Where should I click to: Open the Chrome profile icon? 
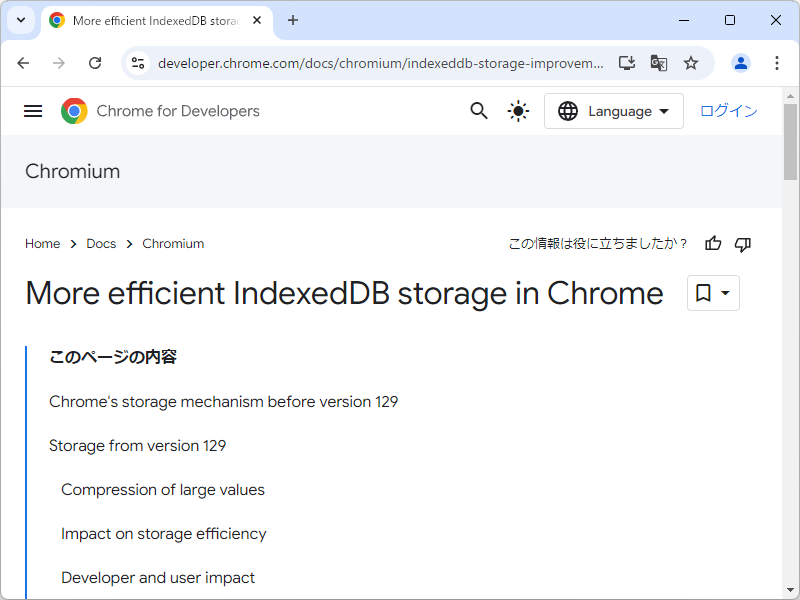click(x=740, y=62)
